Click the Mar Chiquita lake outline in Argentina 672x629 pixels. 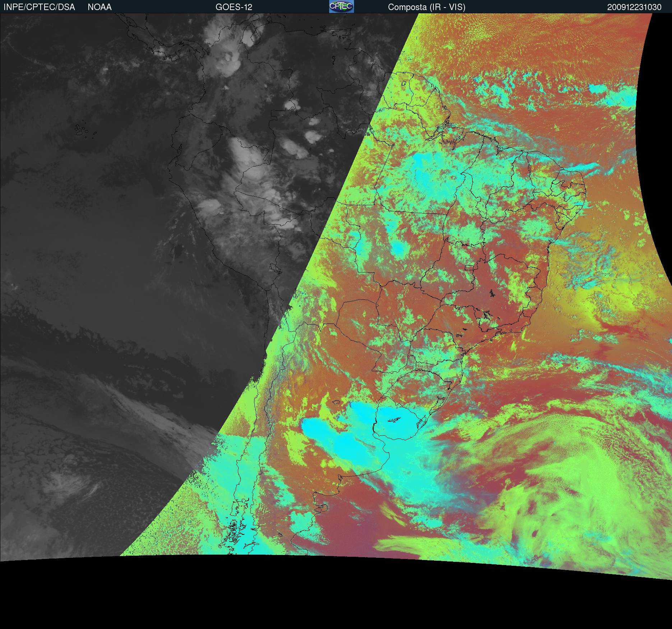point(337,403)
